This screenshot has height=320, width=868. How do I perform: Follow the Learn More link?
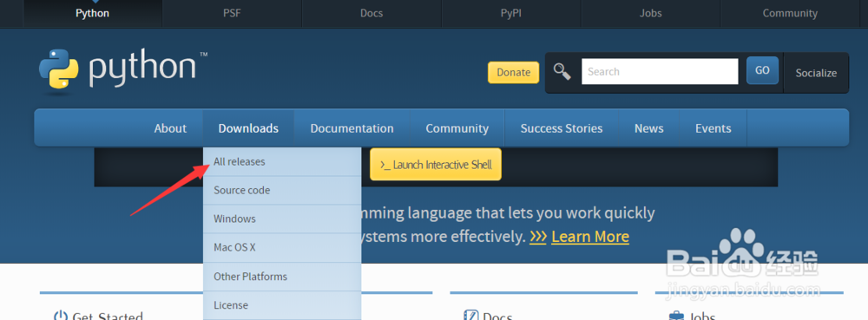tap(590, 237)
